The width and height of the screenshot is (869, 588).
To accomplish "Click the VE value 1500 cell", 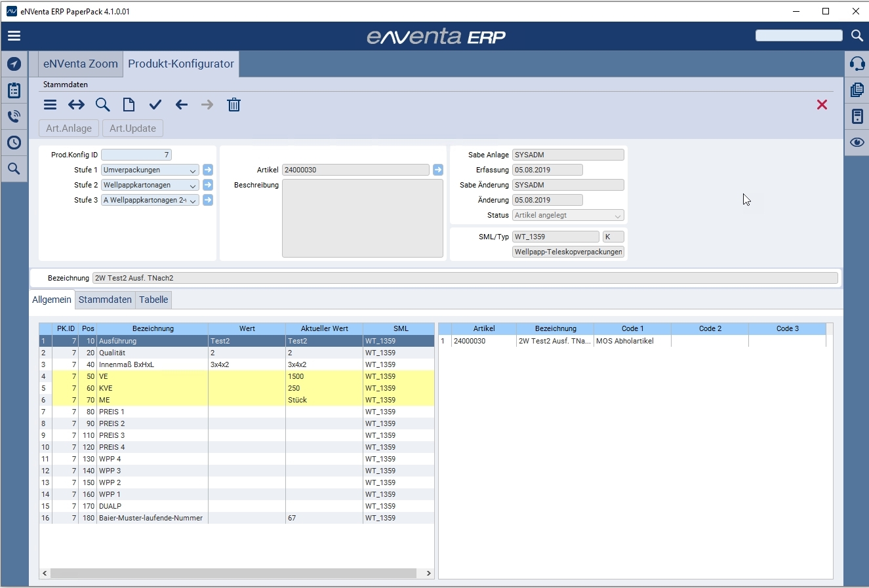I will pos(325,376).
